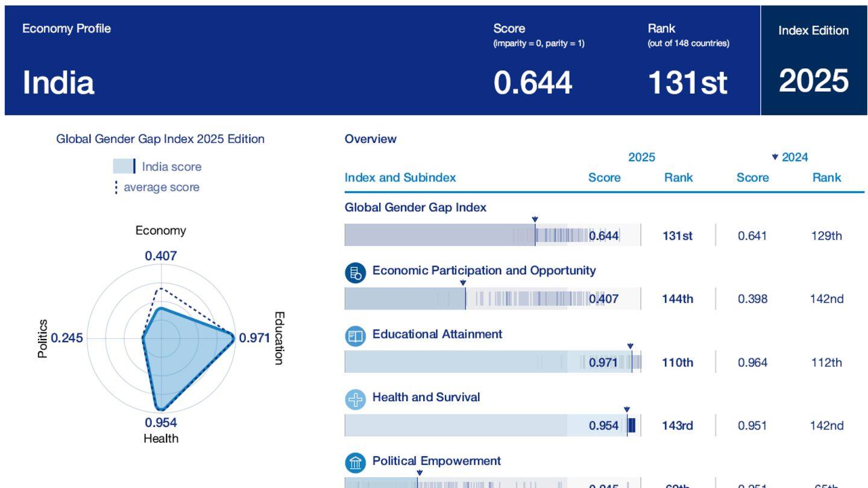Click 142nd in the Economic Participation row

pyautogui.click(x=827, y=299)
